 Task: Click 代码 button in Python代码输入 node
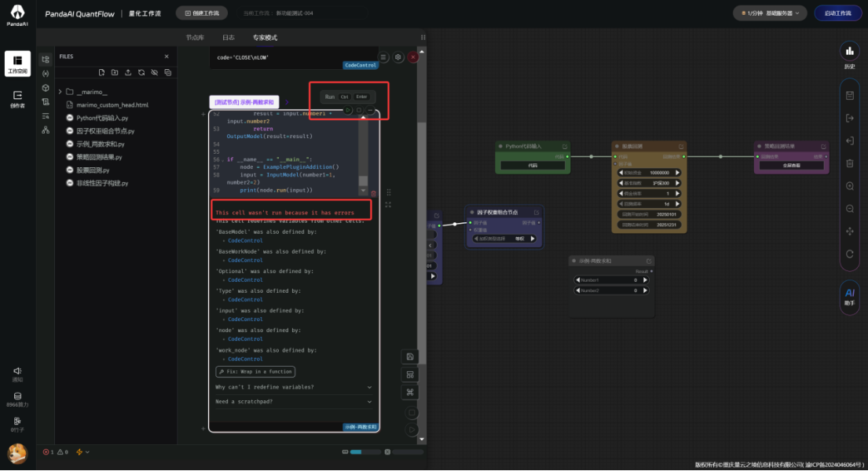[x=532, y=166]
